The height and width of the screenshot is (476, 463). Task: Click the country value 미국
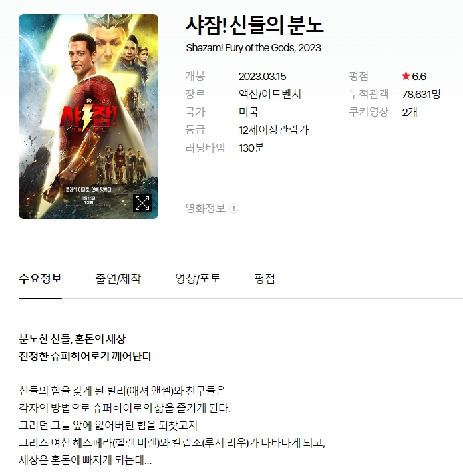249,112
